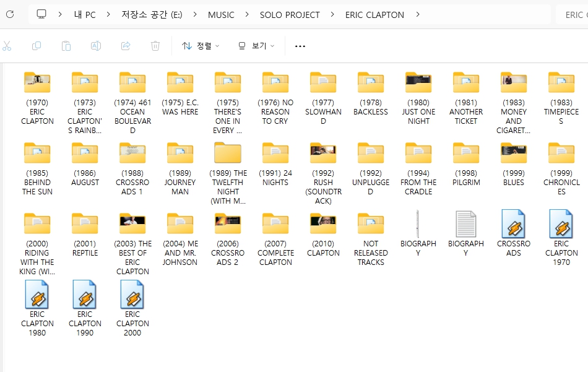
Task: Click the Cut scissors icon in toolbar
Action: (x=7, y=46)
